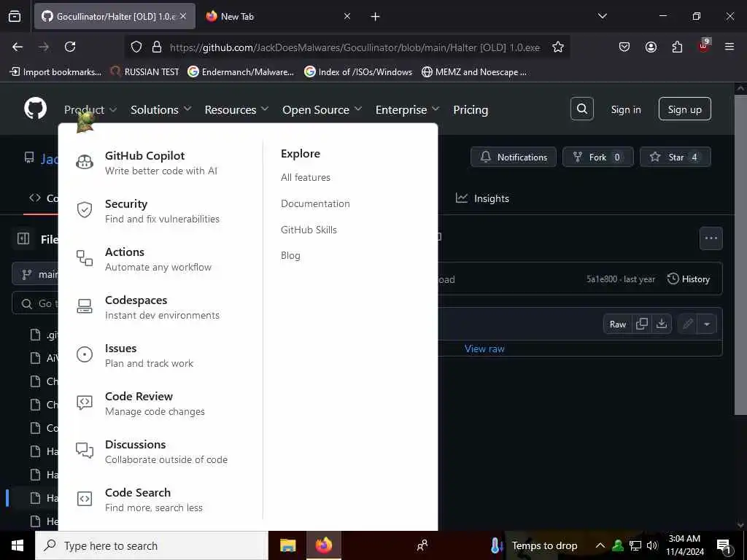Screen dimensions: 747x560
Task: Expand the Enterprise dropdown
Action: (x=407, y=109)
